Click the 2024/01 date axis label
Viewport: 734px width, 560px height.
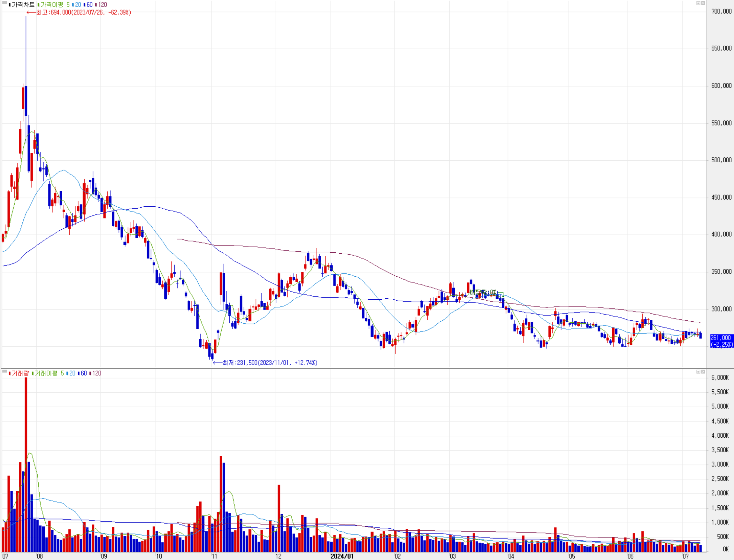[x=342, y=556]
